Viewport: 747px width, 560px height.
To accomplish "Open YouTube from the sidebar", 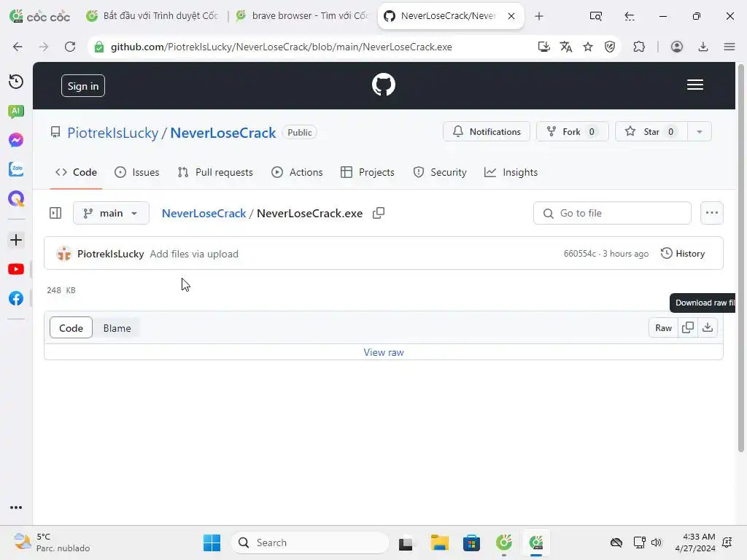I will 16,270.
